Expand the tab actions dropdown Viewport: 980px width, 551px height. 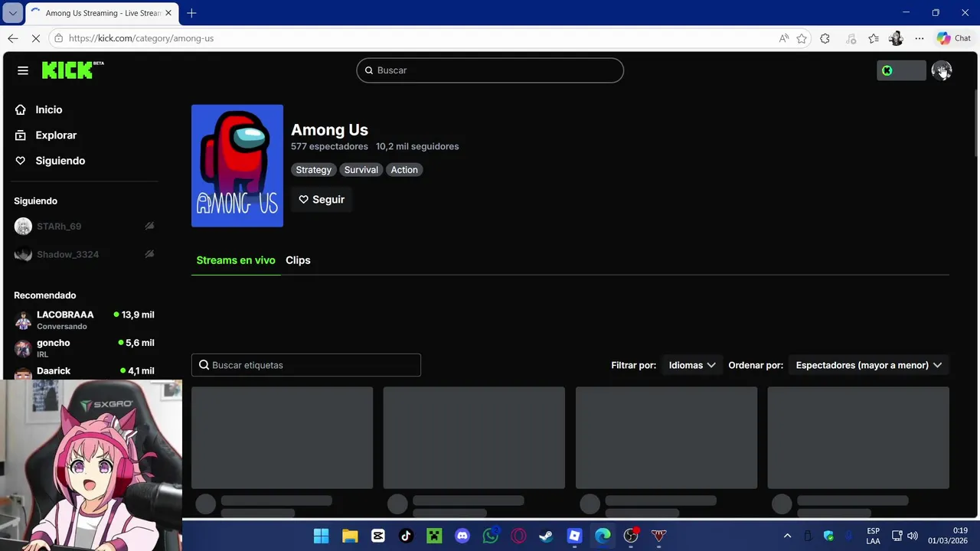point(13,13)
